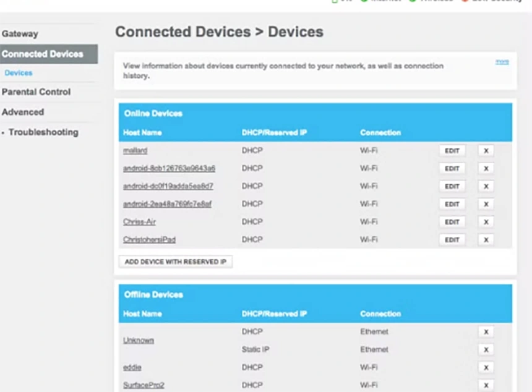Open the Devices submenu link
Image resolution: width=532 pixels, height=392 pixels.
[19, 73]
